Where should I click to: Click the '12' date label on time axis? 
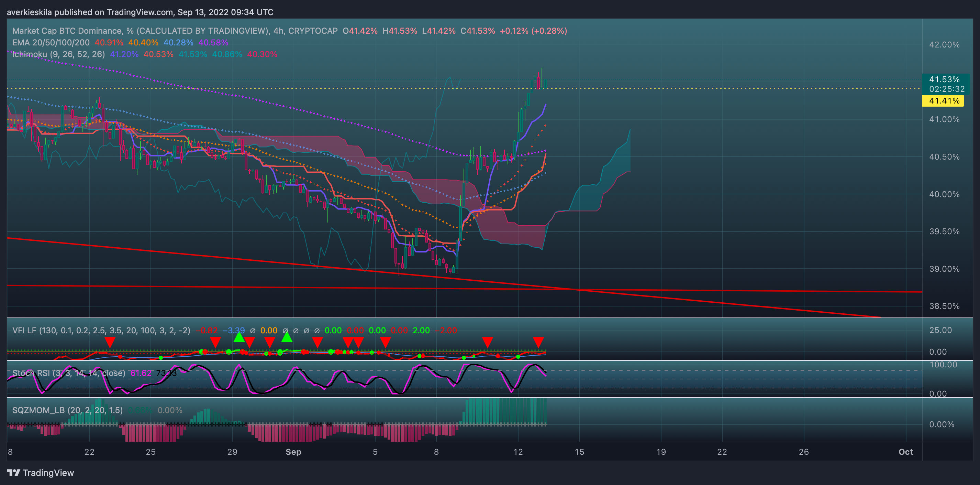click(518, 452)
